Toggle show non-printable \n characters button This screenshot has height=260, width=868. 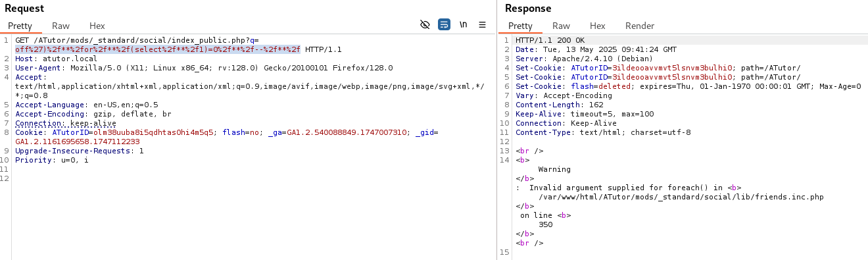pyautogui.click(x=464, y=25)
